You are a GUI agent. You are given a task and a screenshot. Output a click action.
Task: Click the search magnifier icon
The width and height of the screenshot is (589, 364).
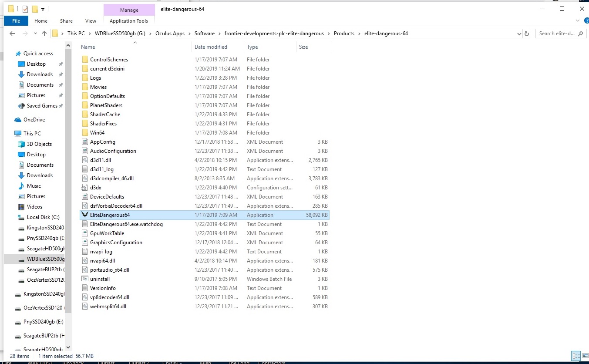coord(581,34)
